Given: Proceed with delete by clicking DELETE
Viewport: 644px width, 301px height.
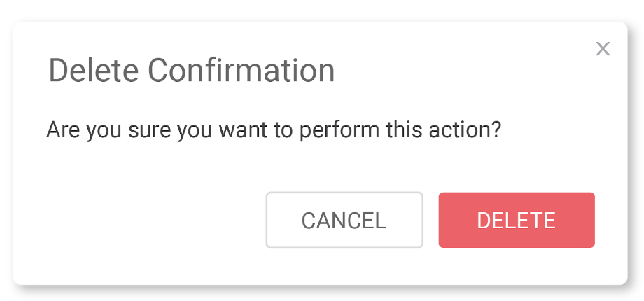Looking at the screenshot, I should tap(517, 220).
